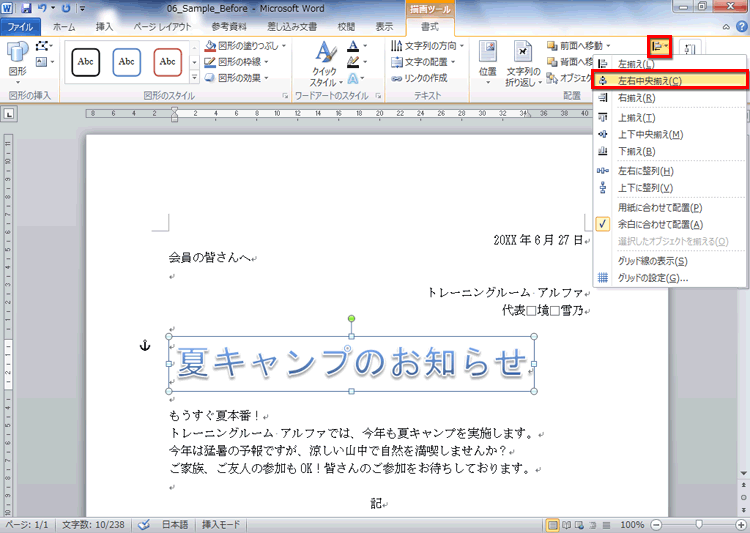Click the draw text box icon

point(44,62)
